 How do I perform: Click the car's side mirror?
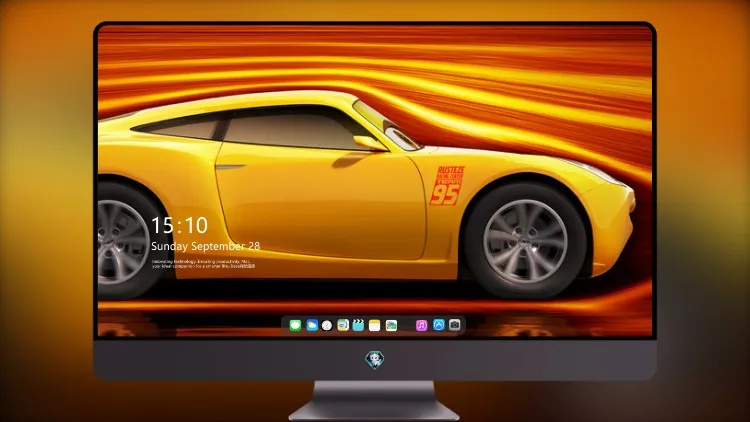[x=369, y=143]
